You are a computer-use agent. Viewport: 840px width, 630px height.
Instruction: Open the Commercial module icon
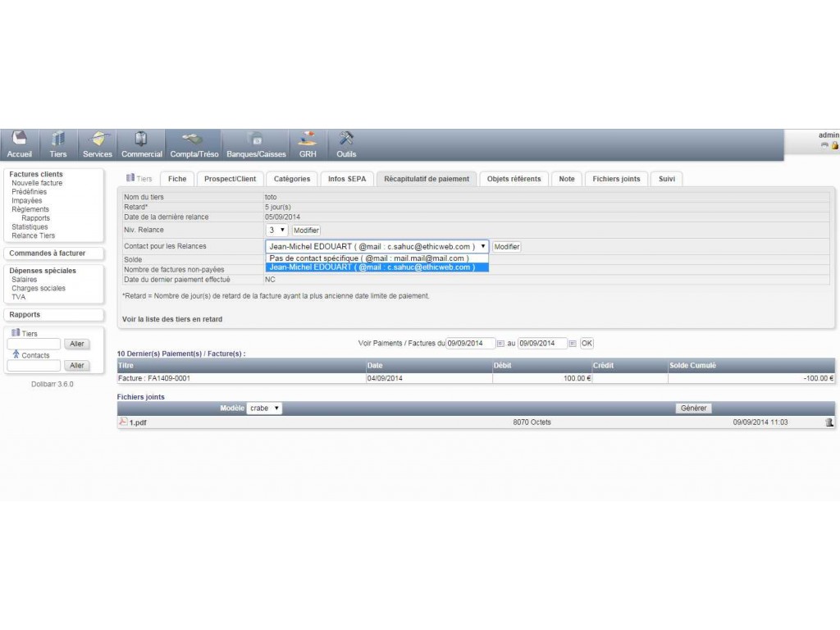pos(141,139)
